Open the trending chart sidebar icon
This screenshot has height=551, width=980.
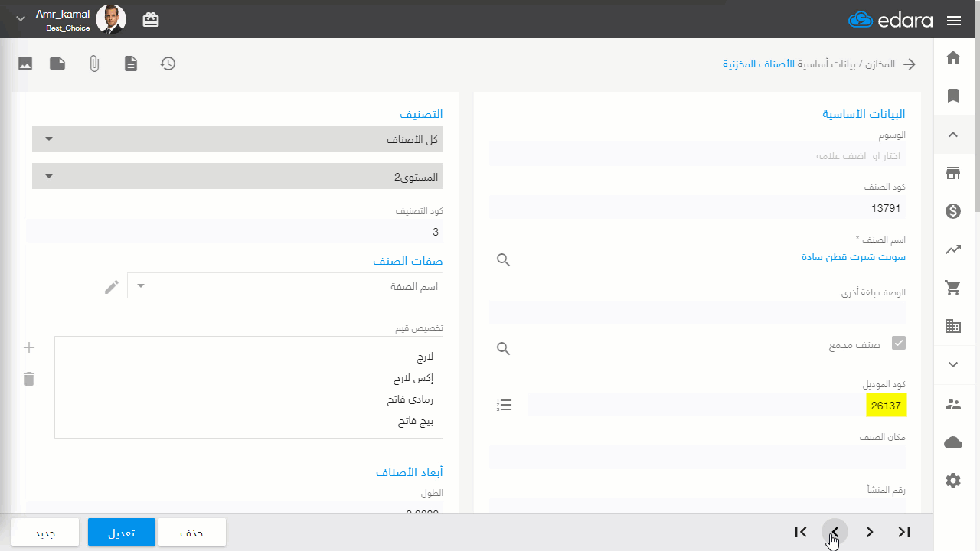coord(953,249)
